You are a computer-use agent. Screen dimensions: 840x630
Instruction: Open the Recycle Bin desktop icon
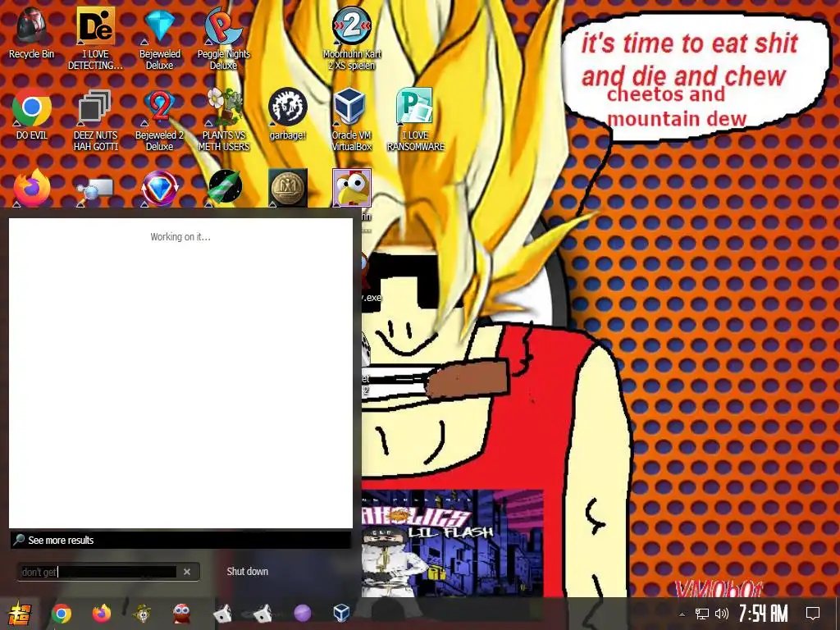(32, 32)
